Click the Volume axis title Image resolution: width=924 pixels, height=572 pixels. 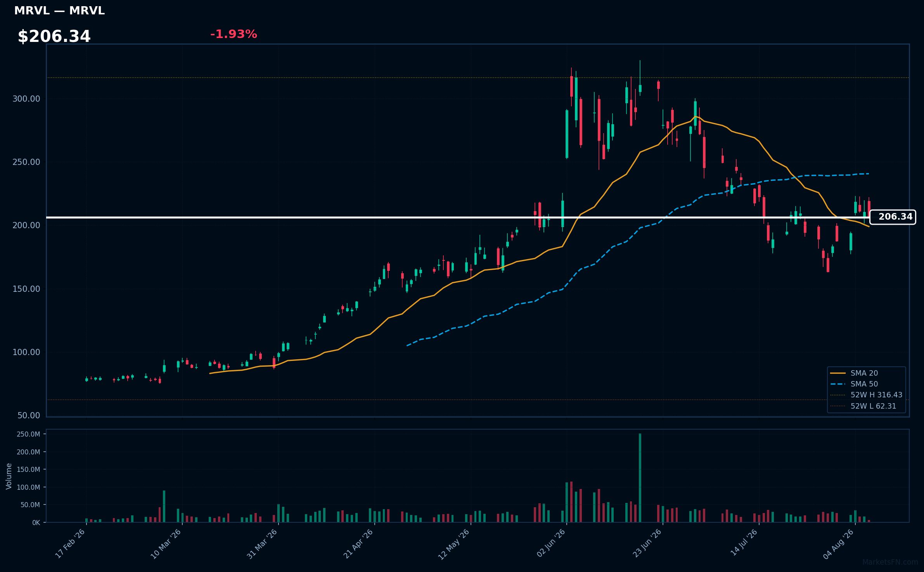pyautogui.click(x=9, y=476)
